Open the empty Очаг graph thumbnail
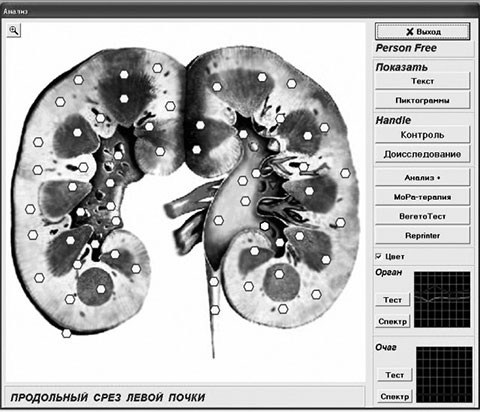 pos(444,374)
